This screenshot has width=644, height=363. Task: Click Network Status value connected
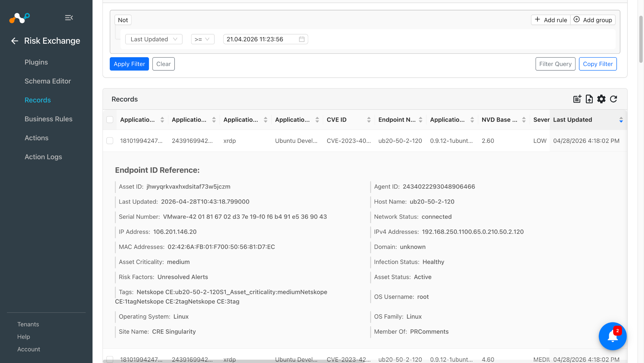tap(436, 217)
